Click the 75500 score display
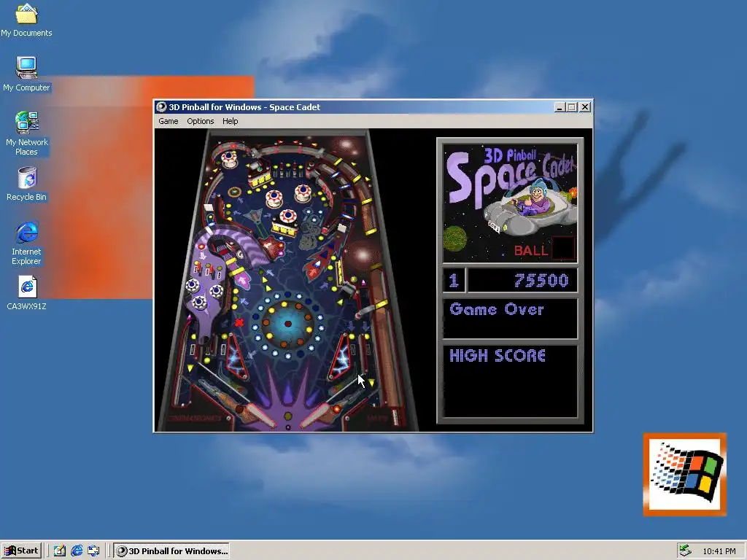This screenshot has height=560, width=747. tap(522, 280)
